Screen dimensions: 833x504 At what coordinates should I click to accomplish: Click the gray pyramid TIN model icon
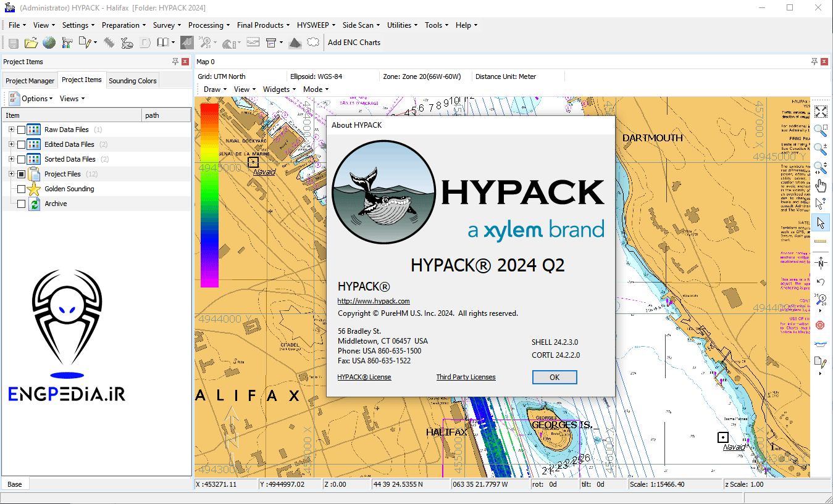click(x=295, y=43)
